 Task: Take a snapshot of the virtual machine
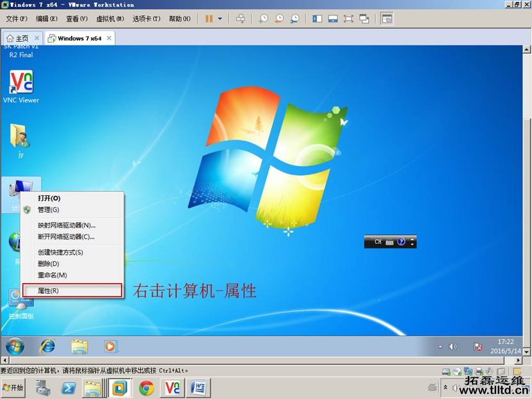click(263, 19)
